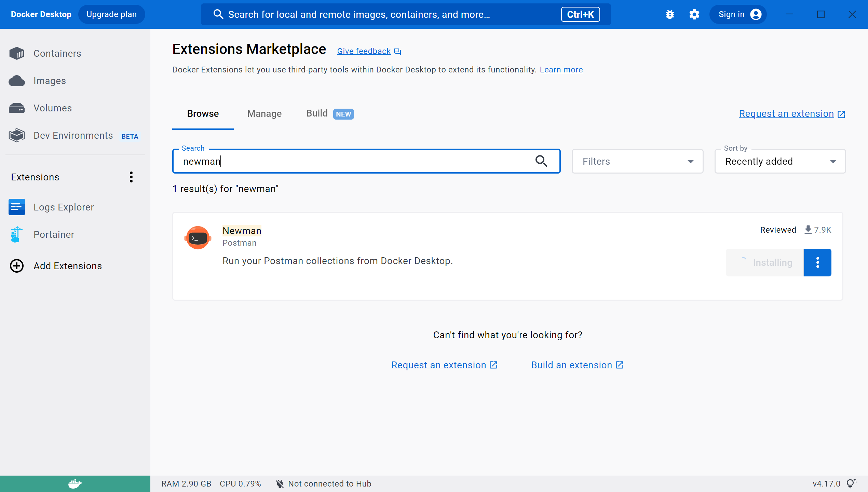This screenshot has width=868, height=492.
Task: Follow the Learn more link
Action: (x=561, y=70)
